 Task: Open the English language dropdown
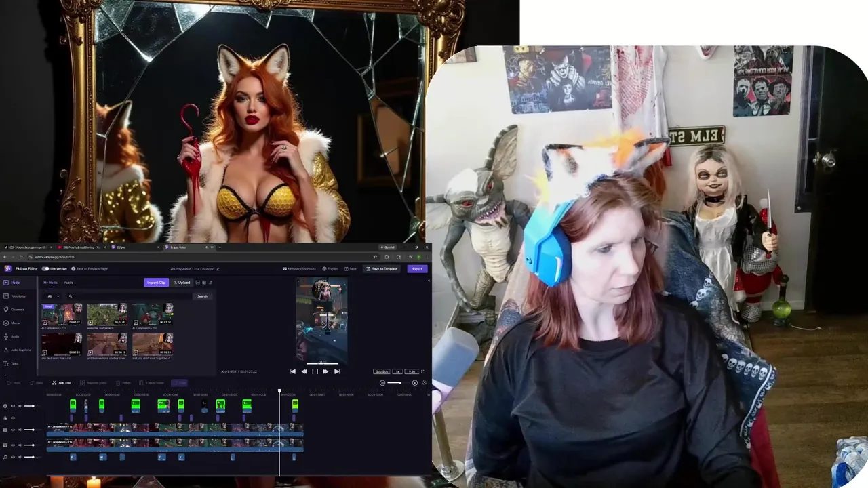point(330,269)
